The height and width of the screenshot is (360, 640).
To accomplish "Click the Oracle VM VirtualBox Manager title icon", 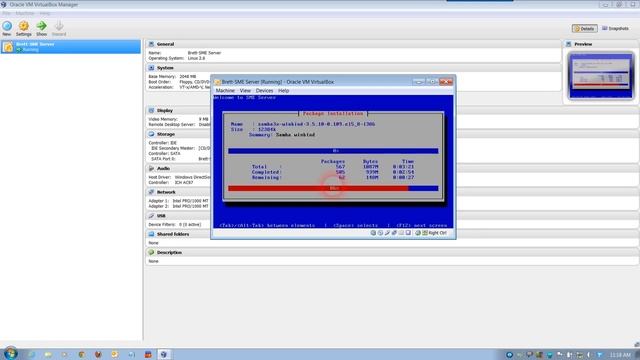I will [4, 4].
